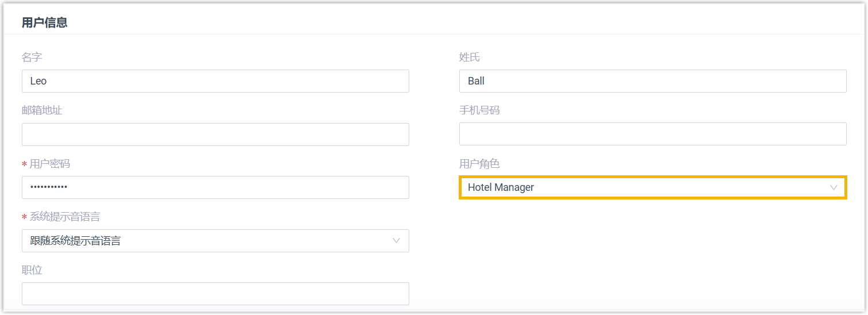Click the 用户信息 section heading
868x315 pixels.
(x=45, y=22)
